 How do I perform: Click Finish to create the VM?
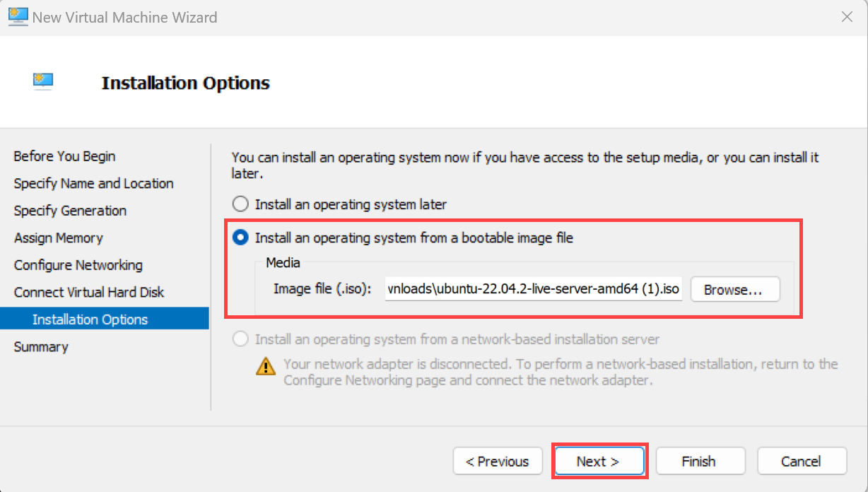pos(700,462)
